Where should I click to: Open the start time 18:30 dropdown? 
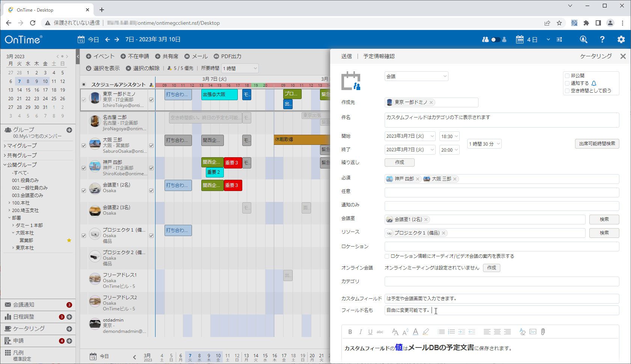click(x=449, y=136)
